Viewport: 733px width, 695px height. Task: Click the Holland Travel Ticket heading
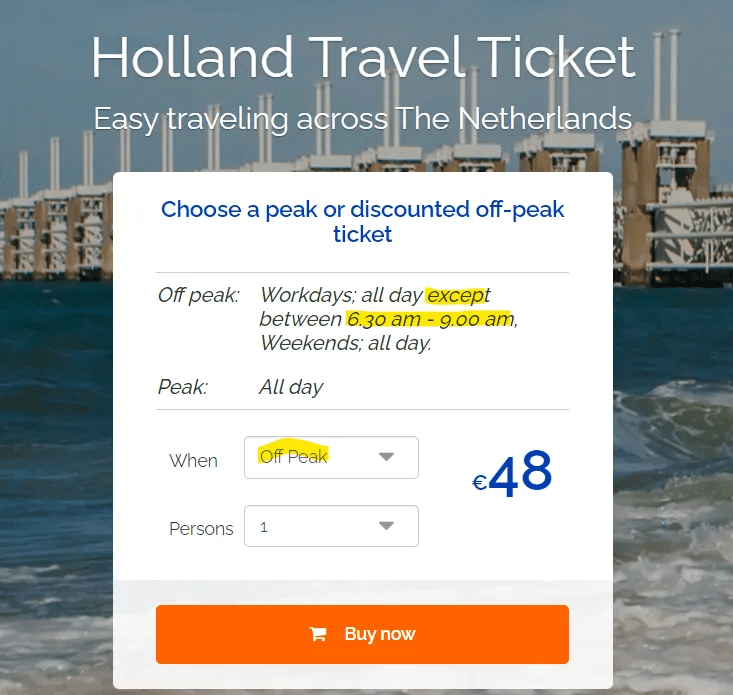(363, 58)
